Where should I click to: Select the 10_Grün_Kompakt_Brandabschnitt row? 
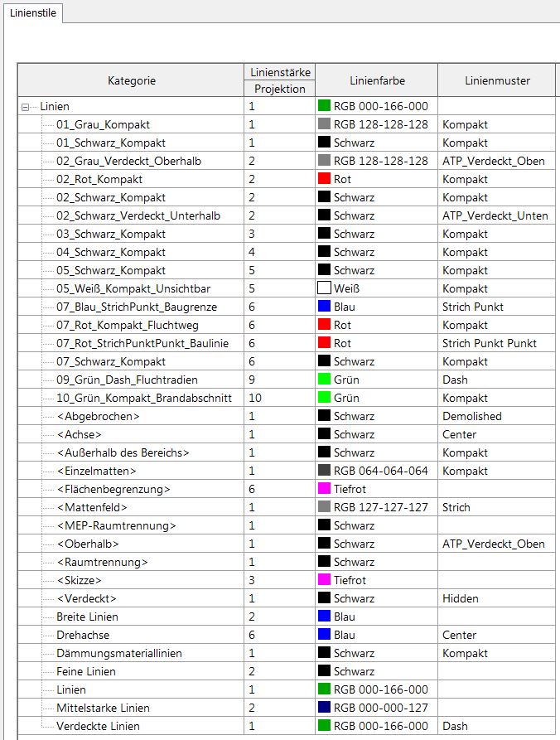tap(144, 398)
